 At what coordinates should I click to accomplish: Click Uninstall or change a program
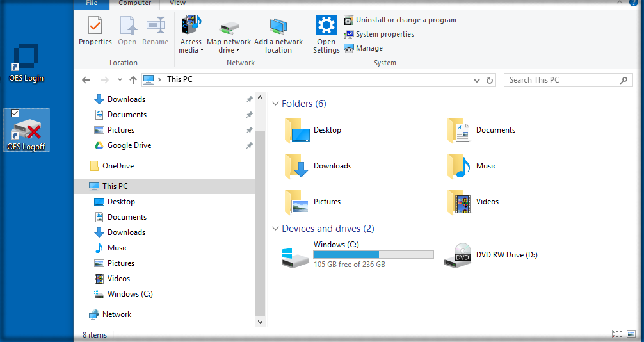coord(348,20)
